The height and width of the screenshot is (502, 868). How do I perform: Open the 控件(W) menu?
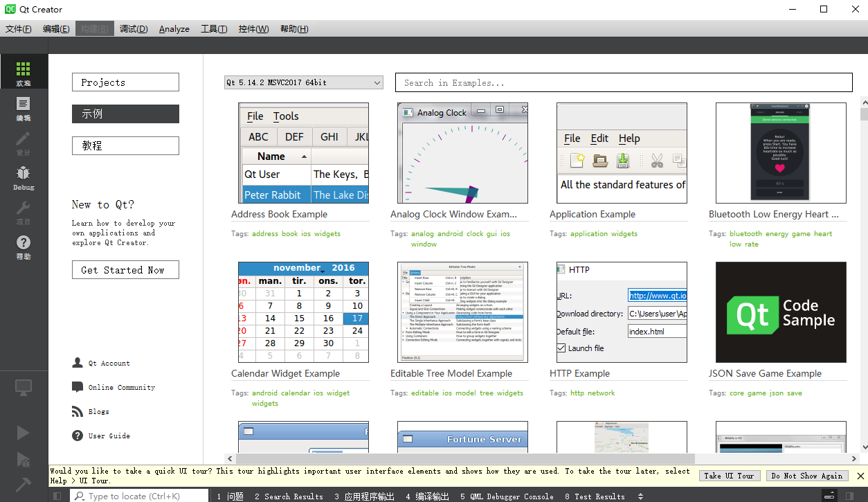(x=253, y=28)
